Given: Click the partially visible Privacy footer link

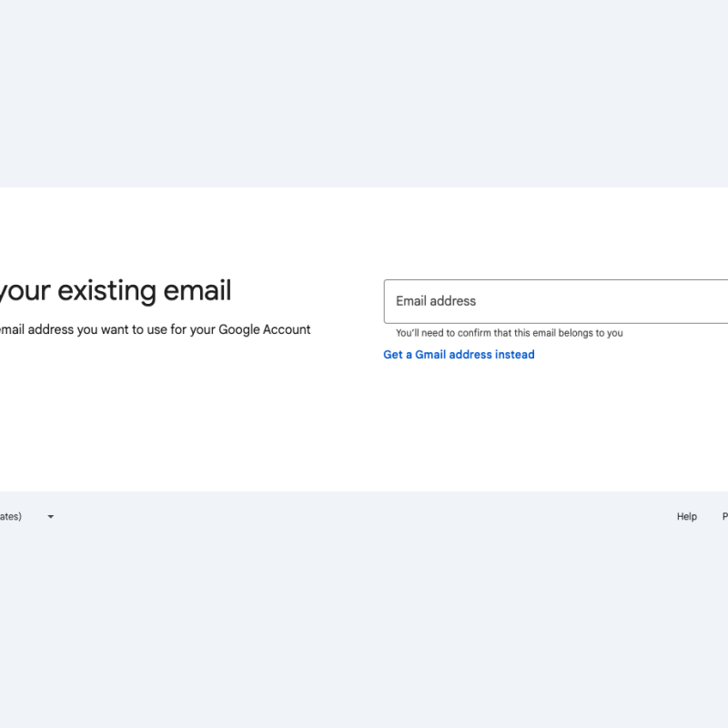Looking at the screenshot, I should pos(724,517).
